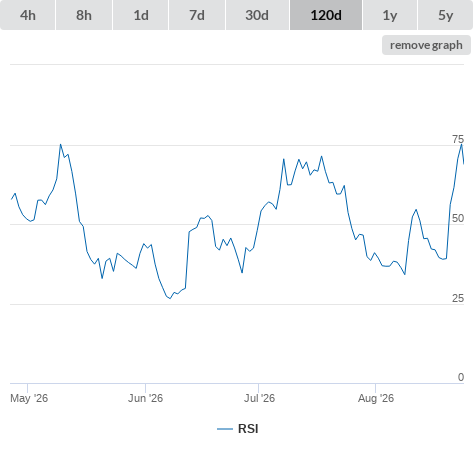Click the Aug '26 axis label
Screen dimensions: 474x455
[376, 398]
